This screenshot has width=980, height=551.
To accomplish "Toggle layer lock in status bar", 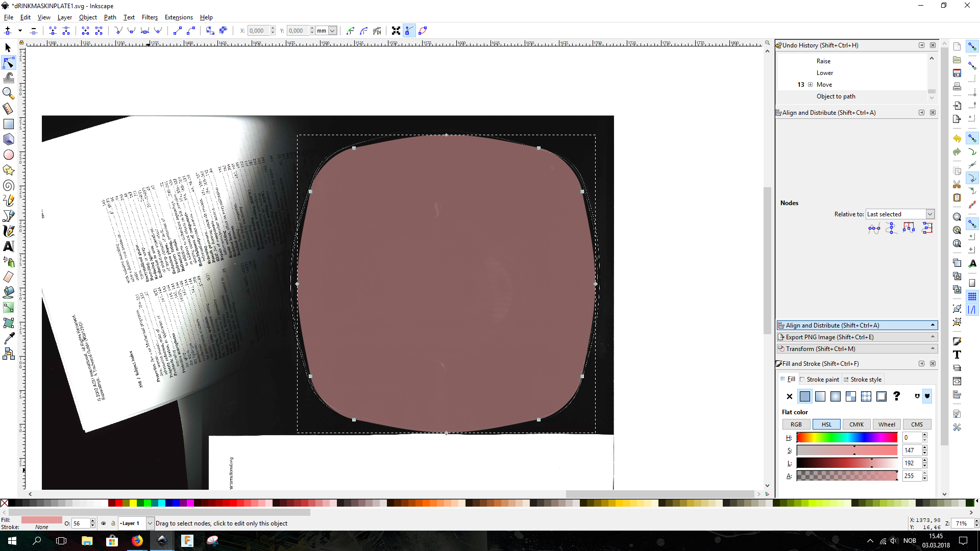I will [x=113, y=523].
